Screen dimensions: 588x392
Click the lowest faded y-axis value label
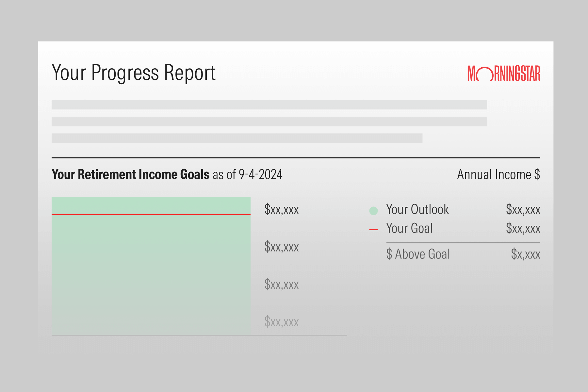pyautogui.click(x=282, y=322)
